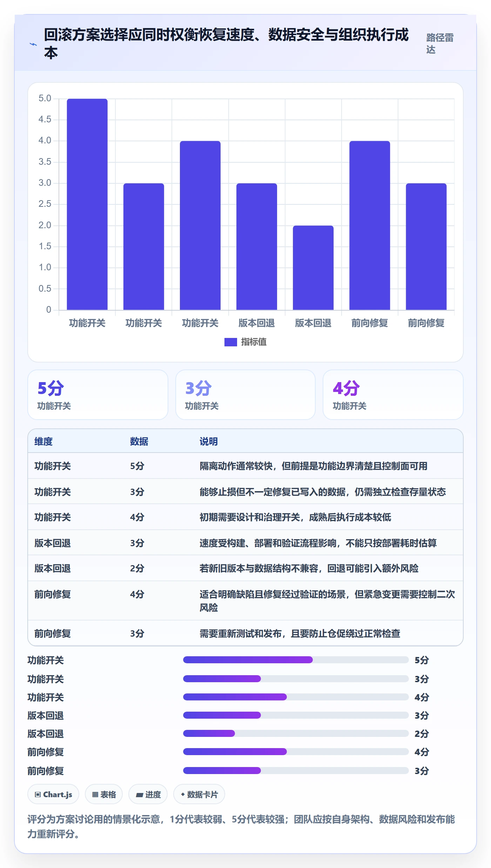491x868 pixels.
Task: Select the 版本回退 chart bar reaching 2.0
Action: coord(313,267)
